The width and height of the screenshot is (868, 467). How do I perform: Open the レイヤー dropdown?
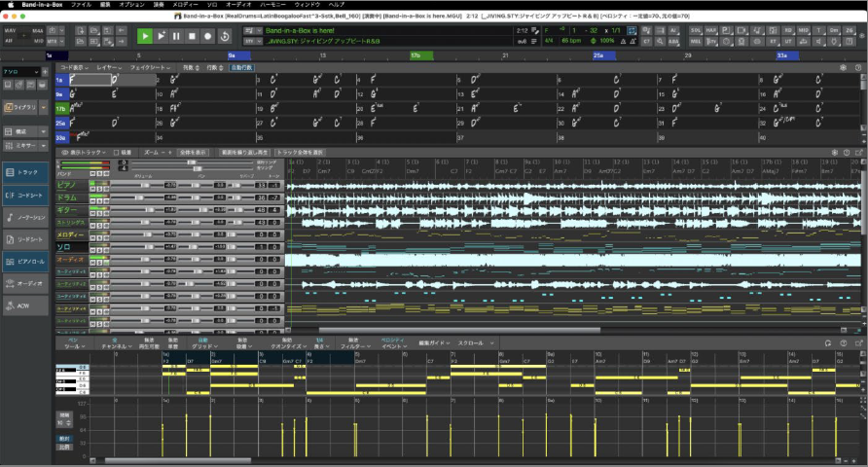109,67
